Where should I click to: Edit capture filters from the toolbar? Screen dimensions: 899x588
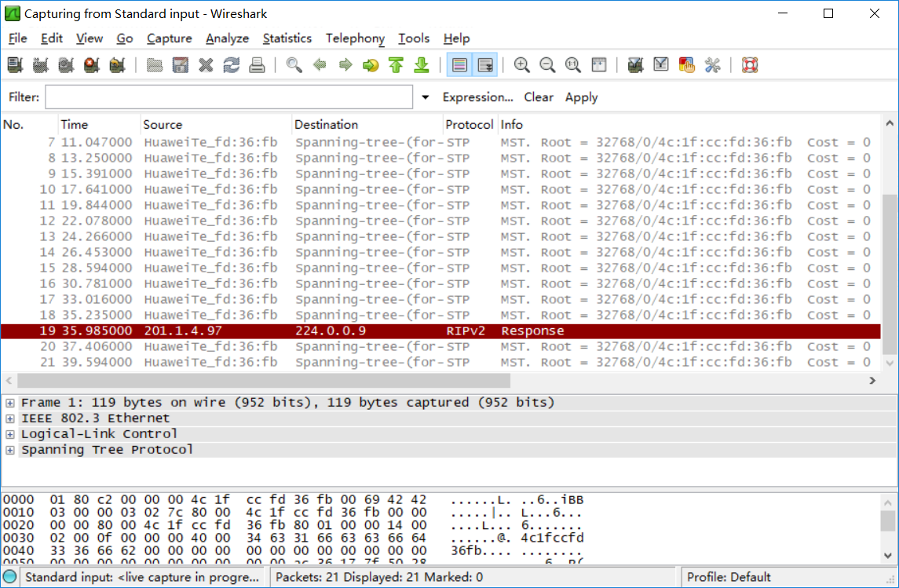635,64
